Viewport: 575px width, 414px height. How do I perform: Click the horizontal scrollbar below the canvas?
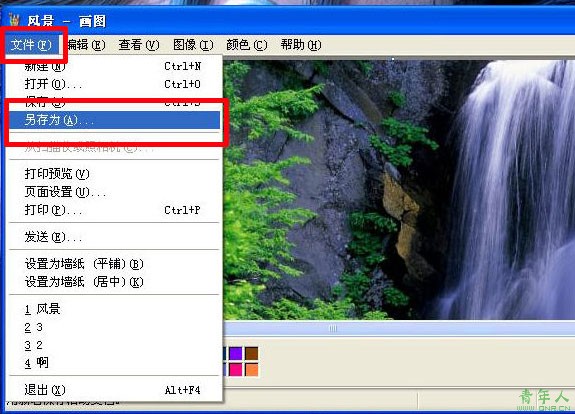tap(399, 329)
